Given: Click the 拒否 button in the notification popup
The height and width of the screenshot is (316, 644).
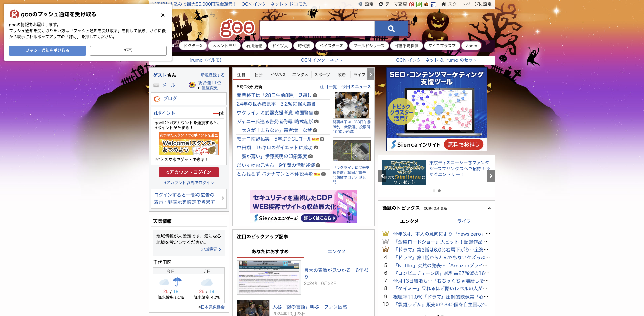Looking at the screenshot, I should pos(128,51).
